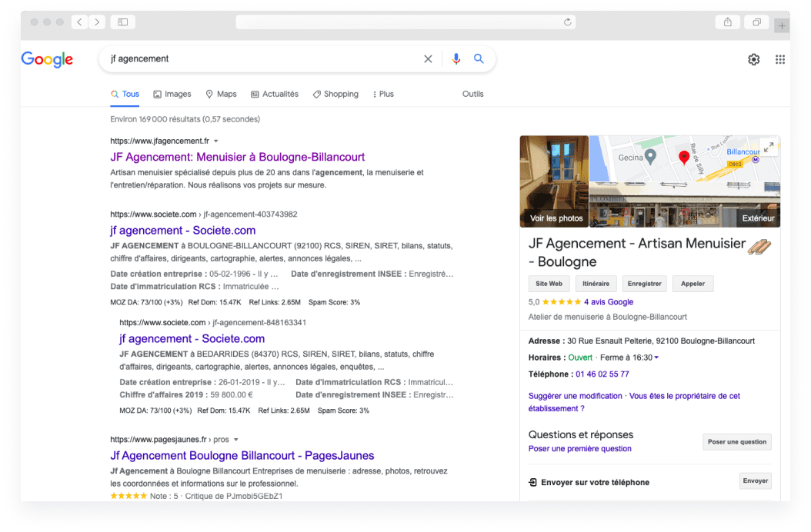The image size is (811, 532).
Task: Start voice search with the microphone icon
Action: point(456,59)
